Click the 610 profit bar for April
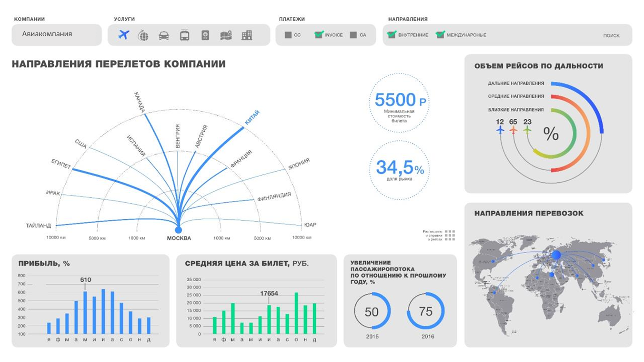The height and width of the screenshot is (362, 644). pos(85,312)
